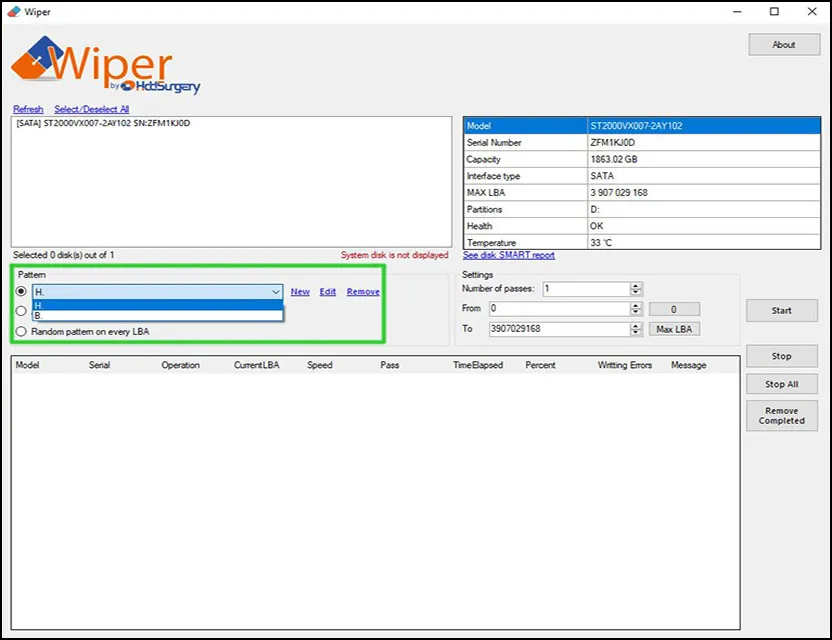Increase the Number of passes value
The image size is (832, 640).
pos(636,286)
